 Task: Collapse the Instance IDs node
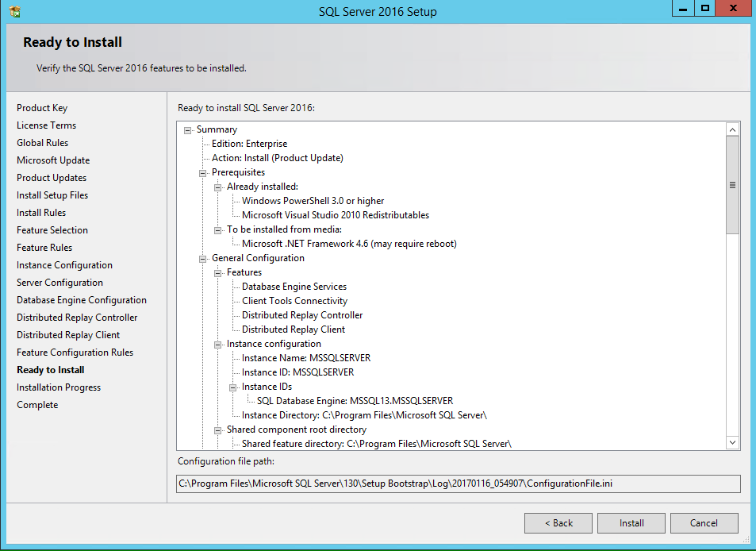tap(233, 388)
